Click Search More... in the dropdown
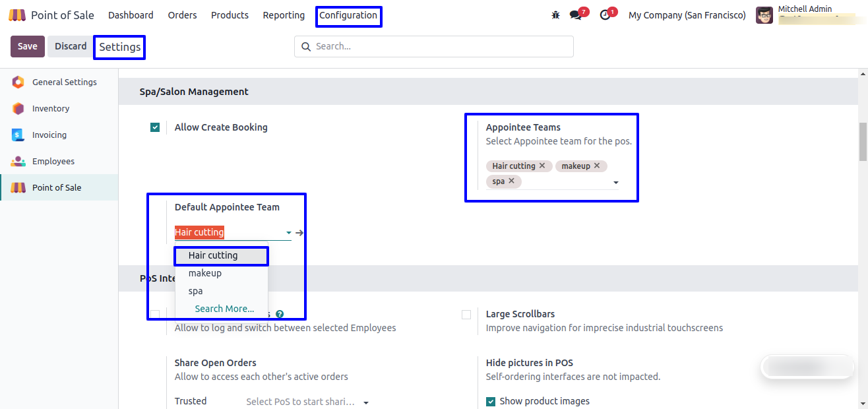Screen dimensions: 868x409 [224, 309]
